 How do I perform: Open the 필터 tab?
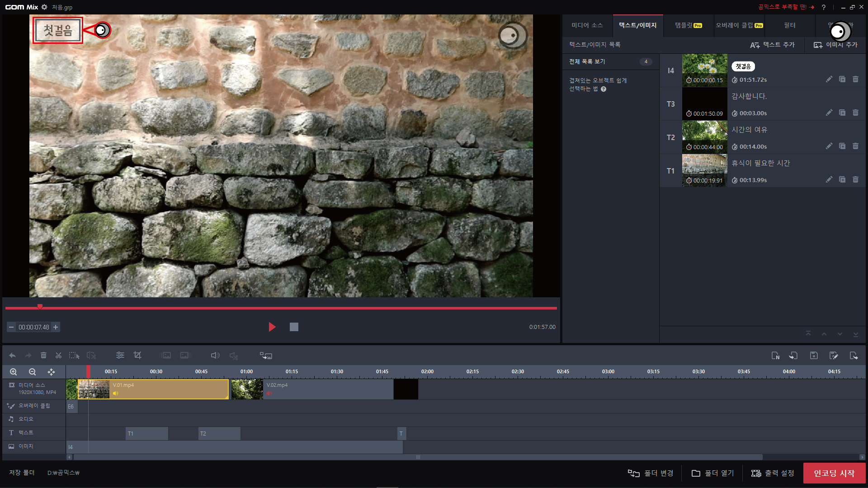coord(789,25)
